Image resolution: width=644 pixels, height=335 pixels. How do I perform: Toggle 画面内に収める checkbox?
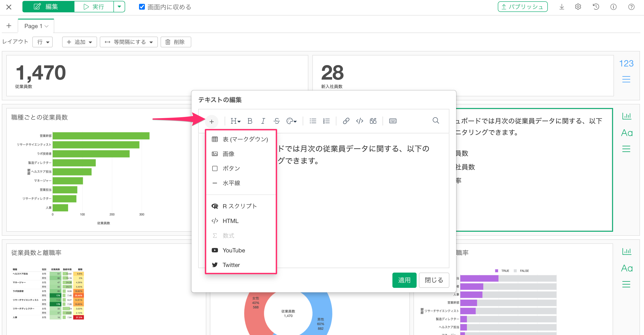[x=142, y=7]
